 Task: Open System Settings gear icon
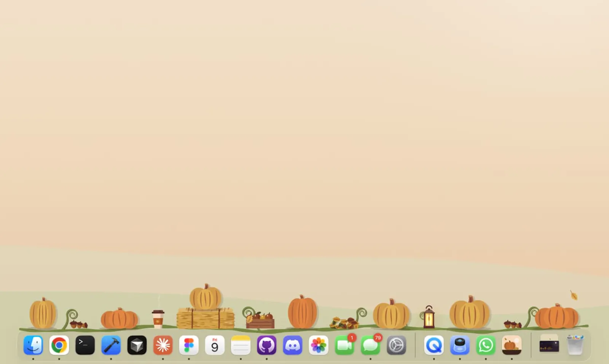[x=396, y=345]
